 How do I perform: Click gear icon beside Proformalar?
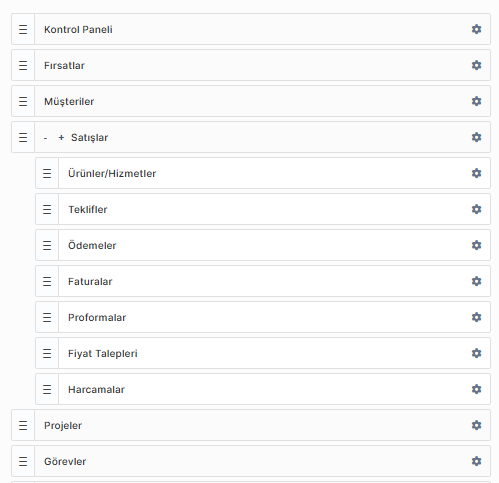[x=476, y=317]
